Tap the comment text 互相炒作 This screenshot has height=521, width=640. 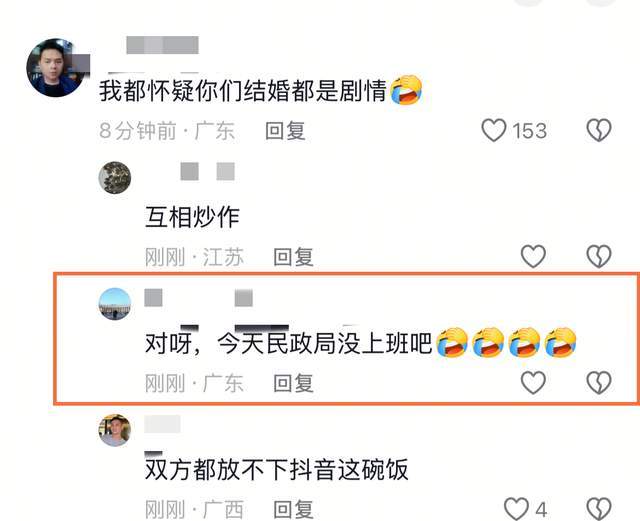click(x=192, y=217)
